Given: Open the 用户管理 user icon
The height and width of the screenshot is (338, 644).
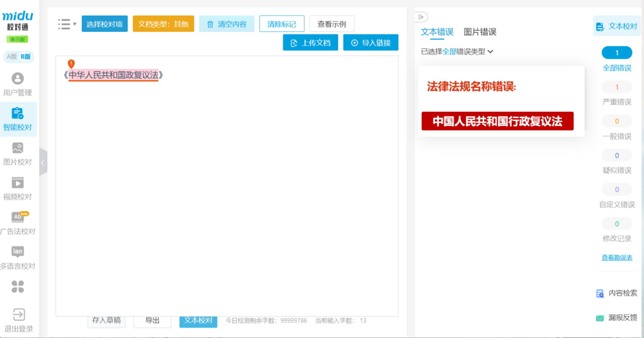Looking at the screenshot, I should tap(18, 79).
